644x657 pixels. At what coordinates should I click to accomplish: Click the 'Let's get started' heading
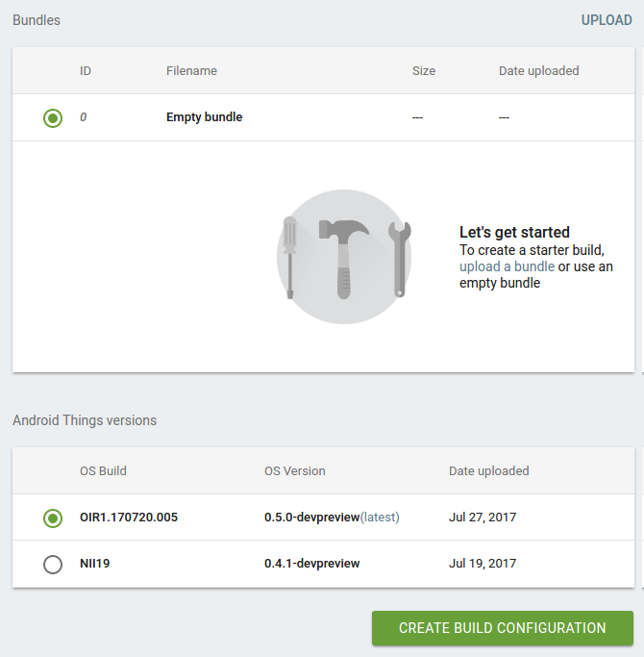click(x=514, y=232)
